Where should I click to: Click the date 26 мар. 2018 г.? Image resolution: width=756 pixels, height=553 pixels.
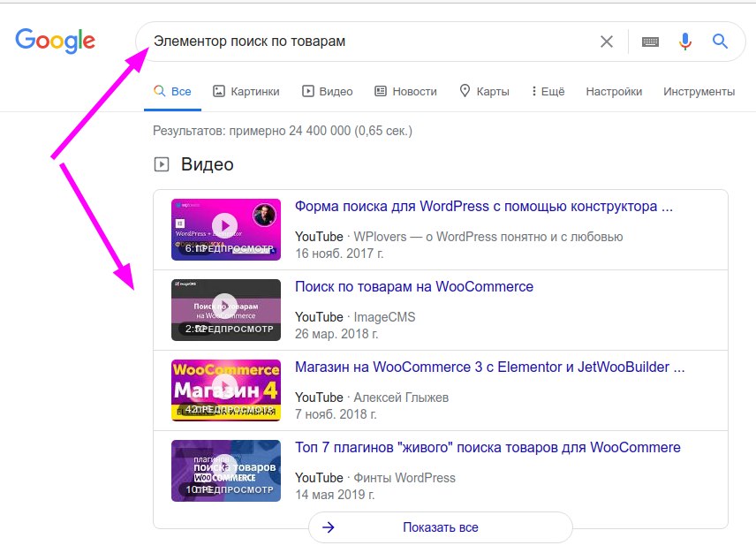point(336,334)
